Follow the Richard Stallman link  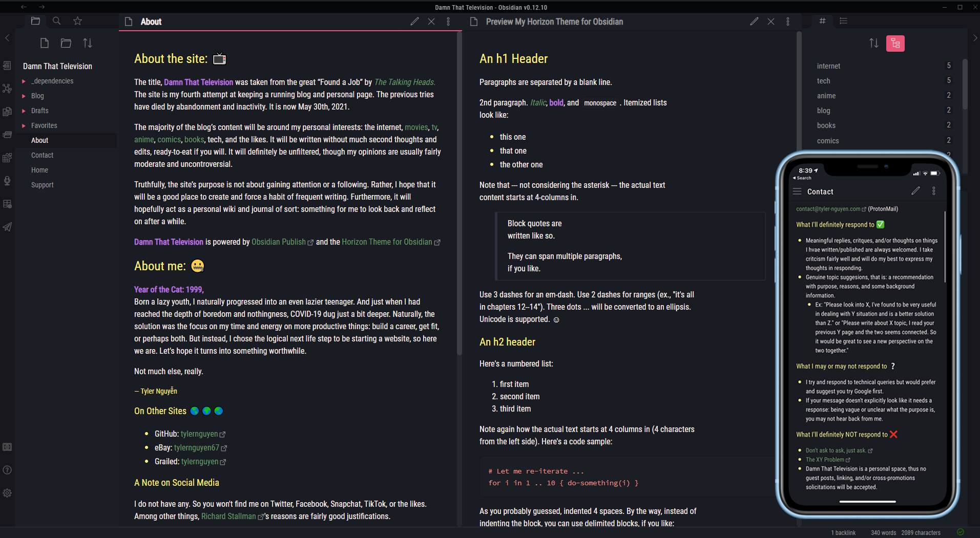[x=233, y=516]
